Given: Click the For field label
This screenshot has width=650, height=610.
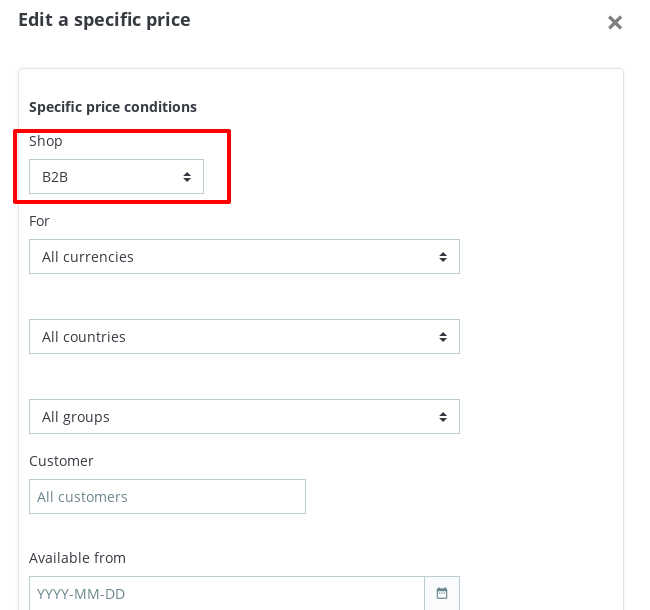Looking at the screenshot, I should coord(39,221).
